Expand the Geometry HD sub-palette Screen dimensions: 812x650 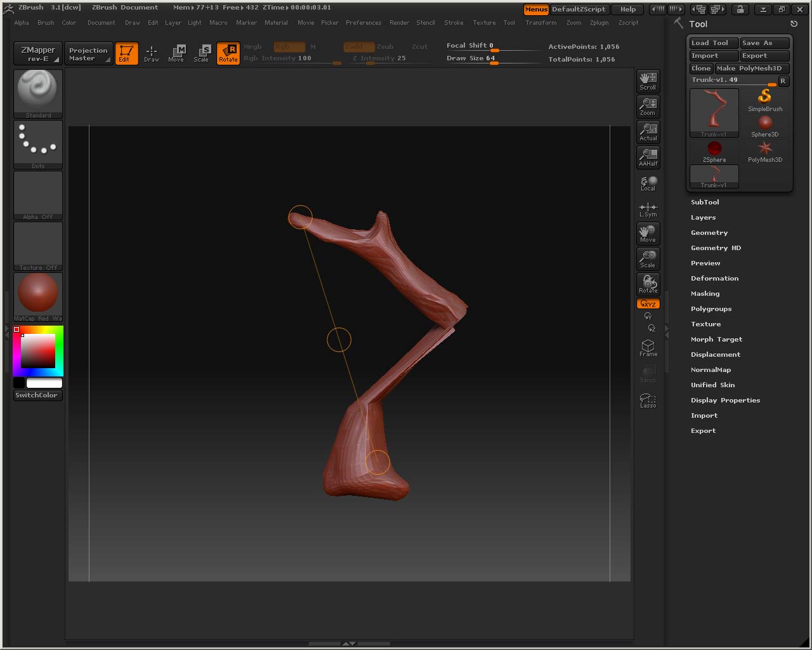716,248
